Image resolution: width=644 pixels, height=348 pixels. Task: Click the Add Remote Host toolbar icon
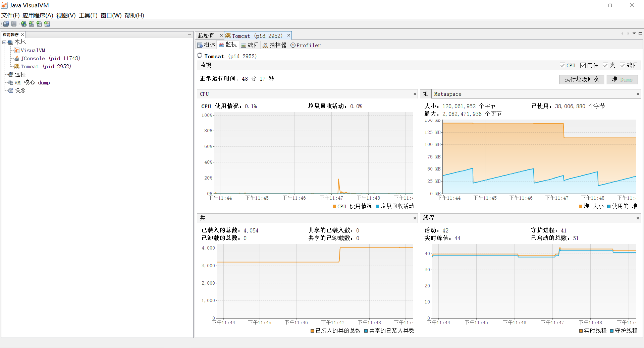23,24
